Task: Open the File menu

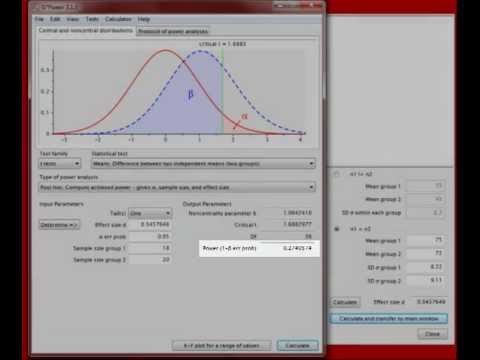Action: (39, 19)
